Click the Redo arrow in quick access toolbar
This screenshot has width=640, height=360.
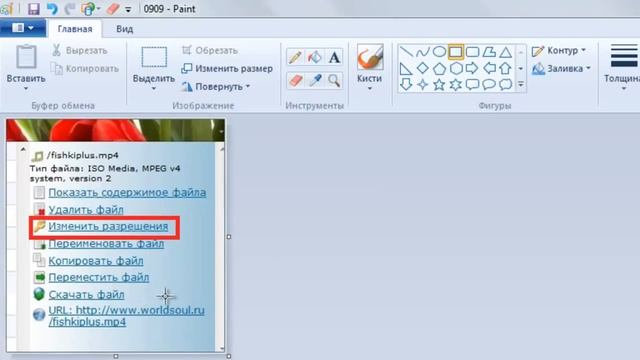(70, 9)
